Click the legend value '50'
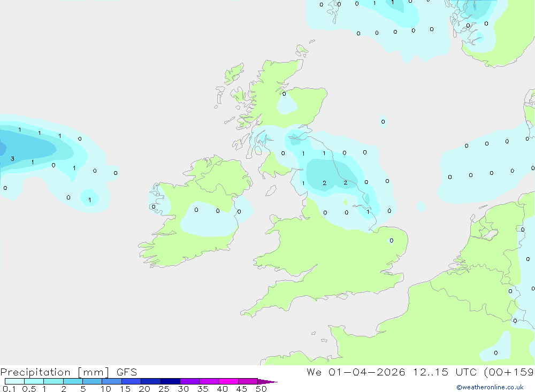 (x=261, y=389)
